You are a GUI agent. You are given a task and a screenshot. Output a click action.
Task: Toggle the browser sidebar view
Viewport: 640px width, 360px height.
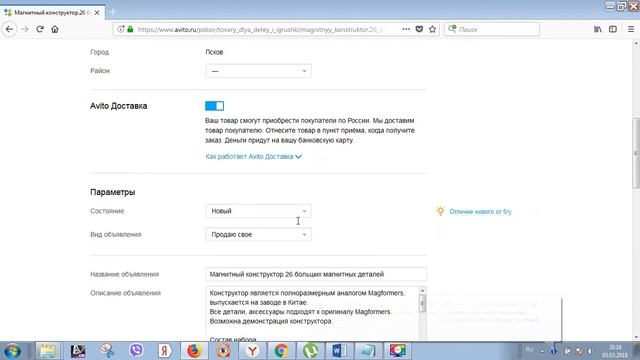613,29
